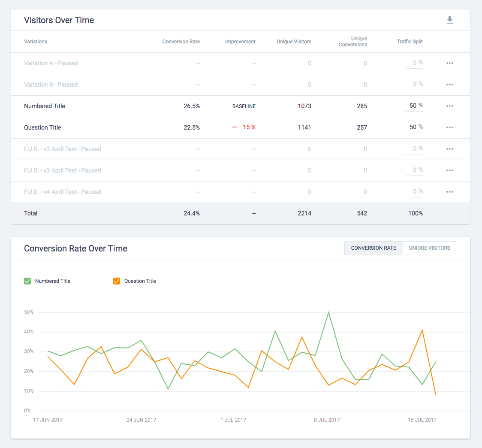This screenshot has height=448, width=482.
Task: Click the ellipsis icon for Question Title
Action: coord(449,127)
